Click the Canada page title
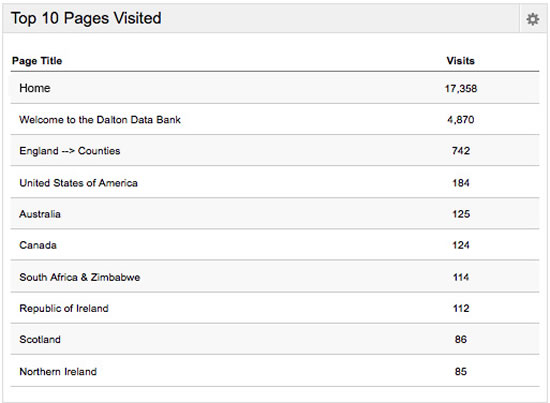 [x=38, y=245]
